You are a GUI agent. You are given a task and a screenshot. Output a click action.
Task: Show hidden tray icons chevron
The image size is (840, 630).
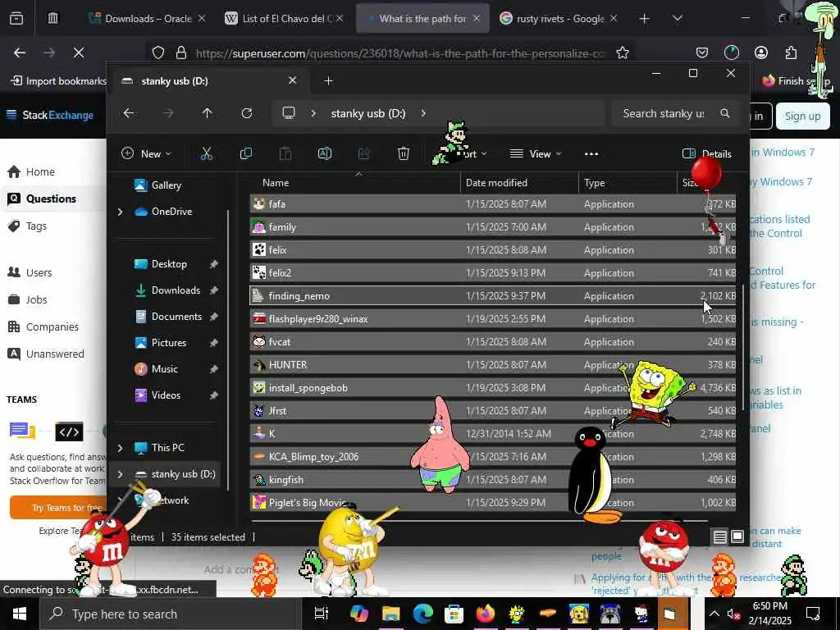(714, 614)
